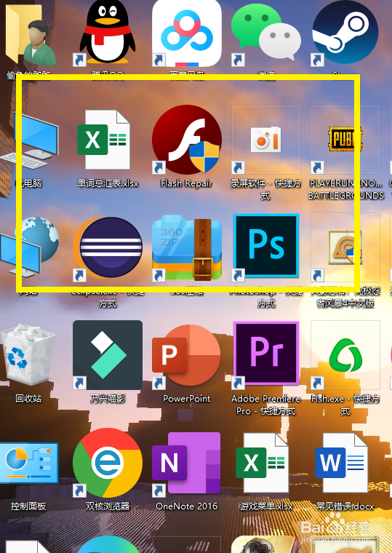
Task: Click the 控制面板 label text
Action: coord(28,506)
